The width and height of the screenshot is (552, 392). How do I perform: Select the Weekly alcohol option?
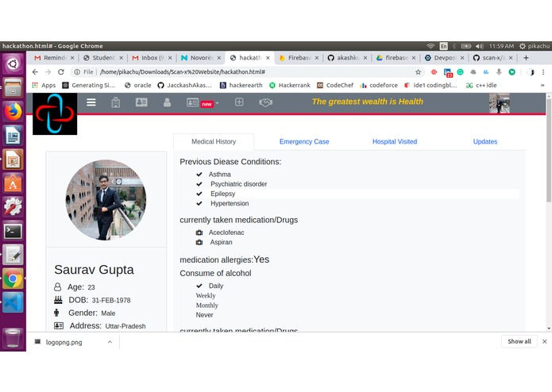point(206,296)
